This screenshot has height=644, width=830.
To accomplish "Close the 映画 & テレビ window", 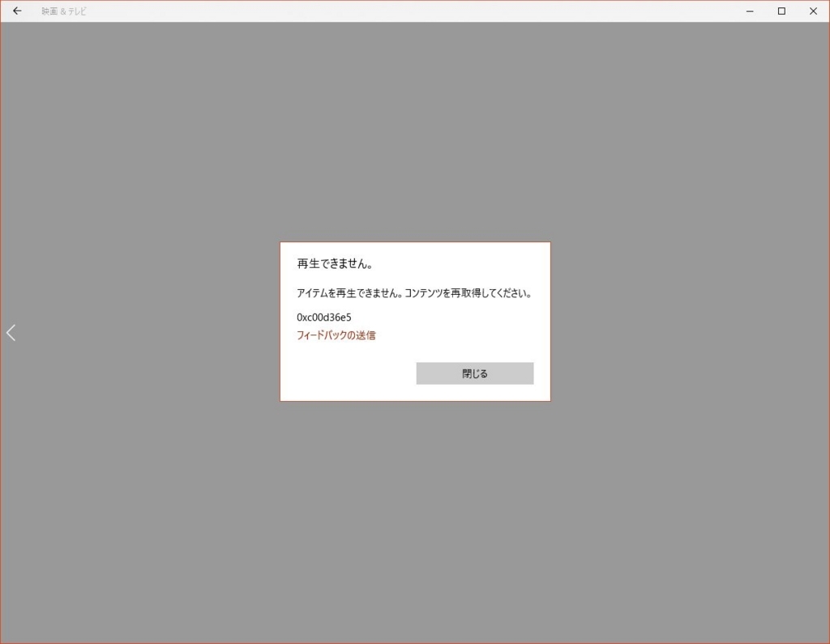I will point(813,11).
